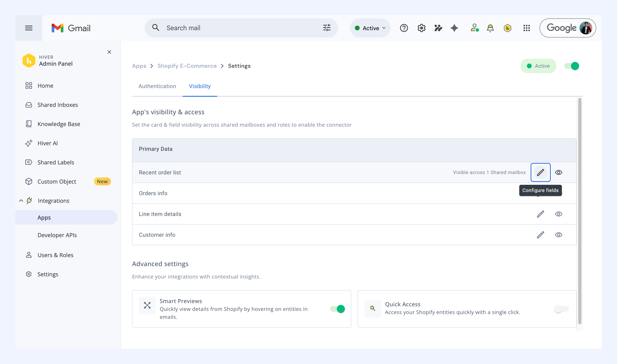Click the Gemini sparkle icon
Screen dimensions: 617x364
(x=454, y=28)
